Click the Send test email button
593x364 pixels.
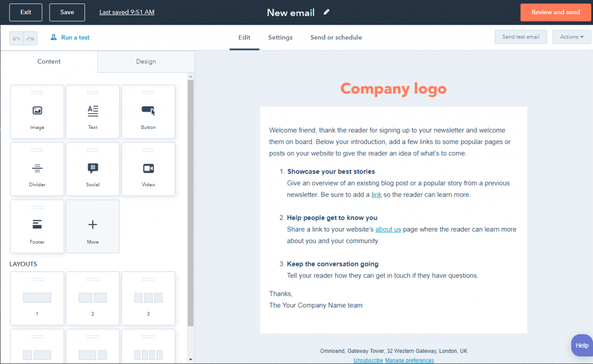coord(521,37)
